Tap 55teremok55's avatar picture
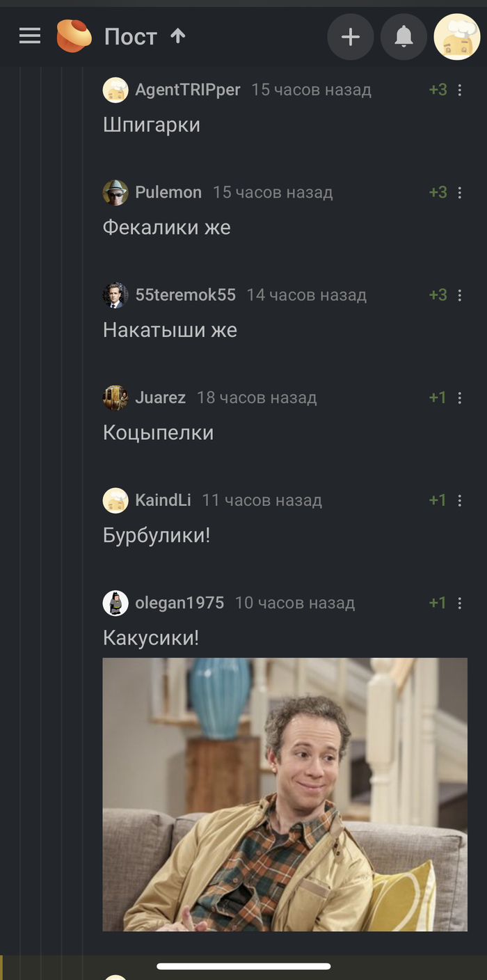 pyautogui.click(x=115, y=295)
